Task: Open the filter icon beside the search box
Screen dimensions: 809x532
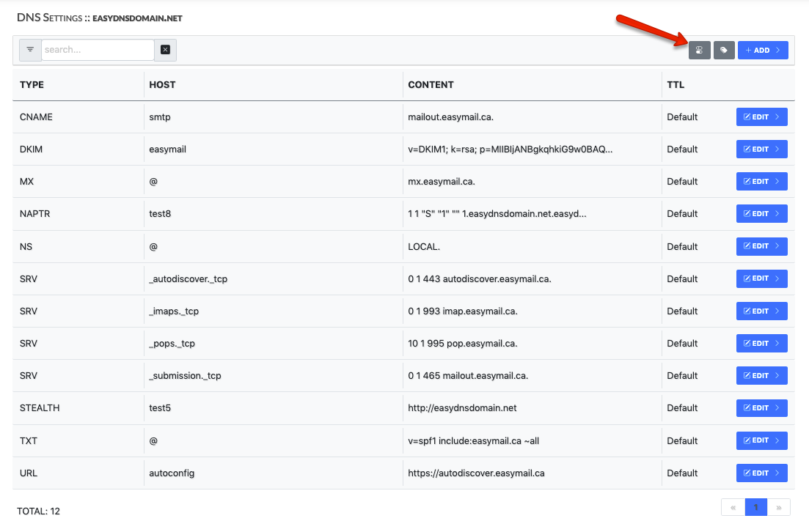Action: point(29,50)
